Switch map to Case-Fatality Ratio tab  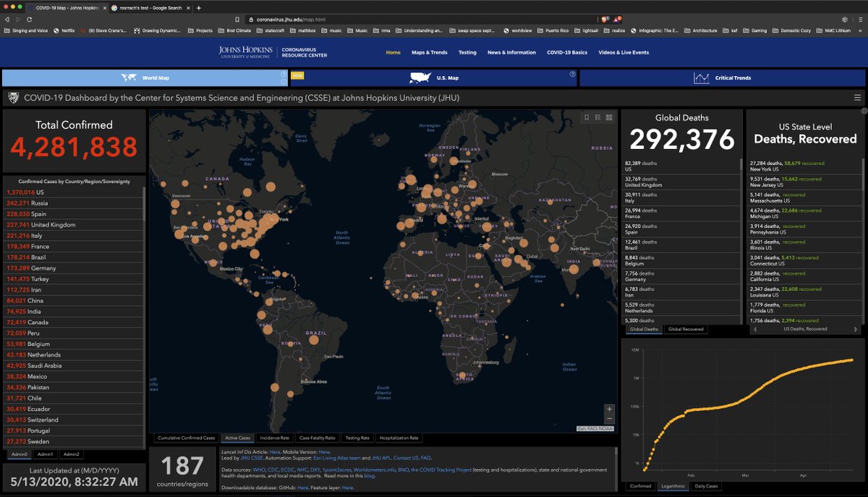click(318, 438)
